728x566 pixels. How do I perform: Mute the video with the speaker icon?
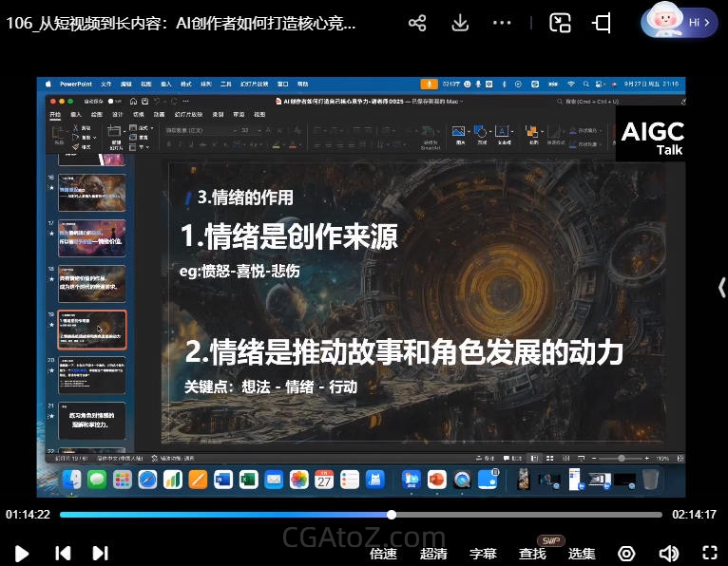669,554
